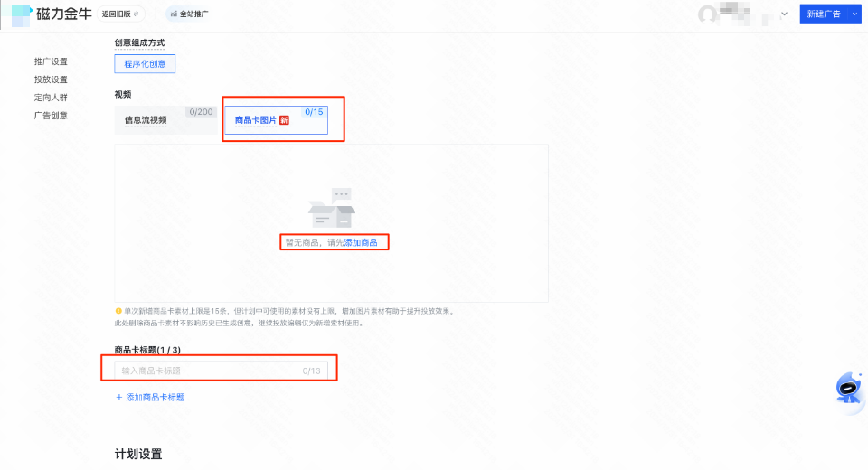This screenshot has width=868, height=470.
Task: Click the robot assistant icon
Action: (x=847, y=388)
